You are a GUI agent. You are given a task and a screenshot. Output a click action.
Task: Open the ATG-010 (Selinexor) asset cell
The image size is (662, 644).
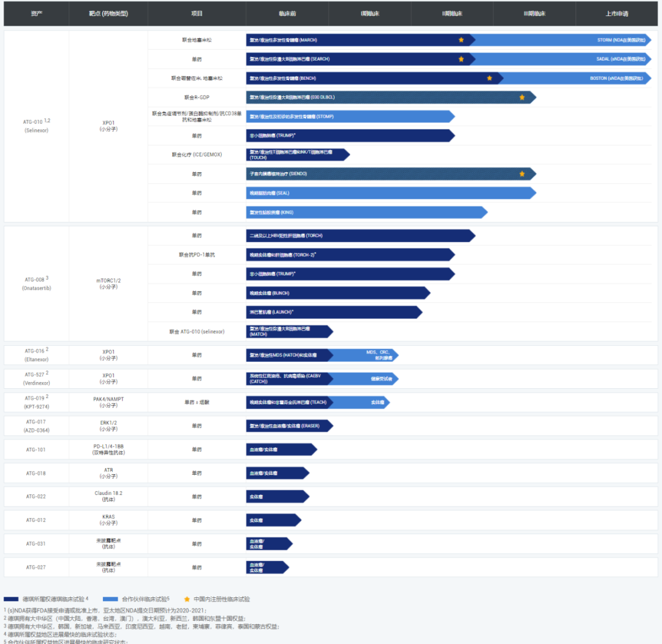point(36,126)
